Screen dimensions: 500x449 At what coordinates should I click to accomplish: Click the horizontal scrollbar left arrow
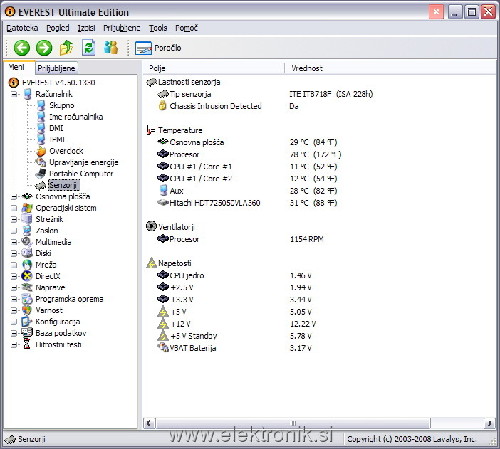click(149, 423)
